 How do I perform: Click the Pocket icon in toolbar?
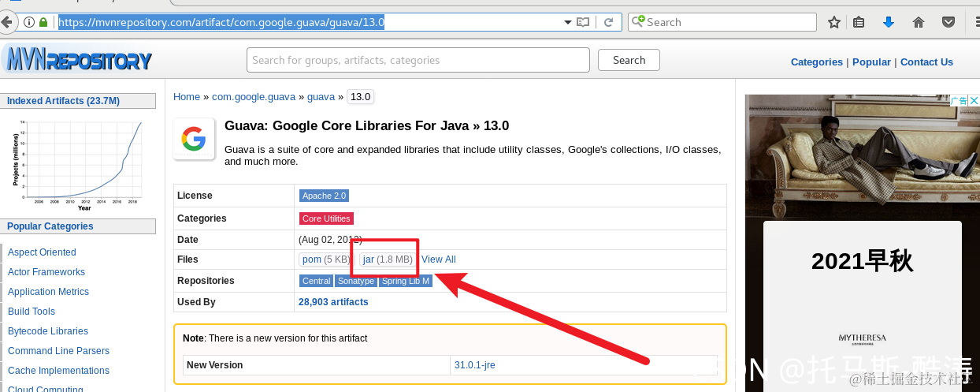[949, 22]
